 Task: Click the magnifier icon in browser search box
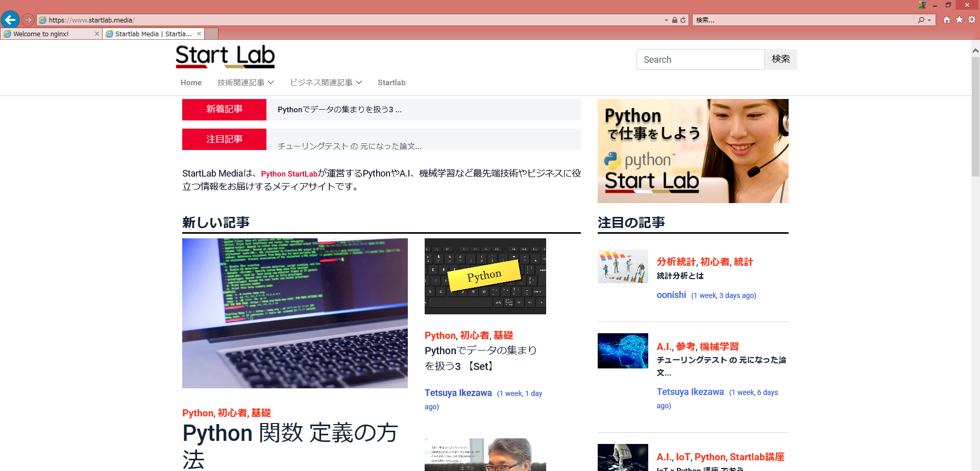[x=921, y=20]
